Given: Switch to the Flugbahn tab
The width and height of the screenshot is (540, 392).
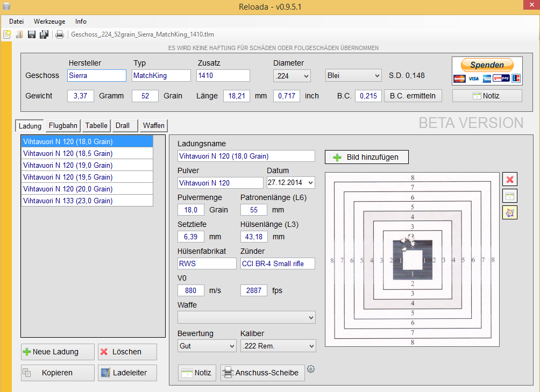Looking at the screenshot, I should [63, 126].
